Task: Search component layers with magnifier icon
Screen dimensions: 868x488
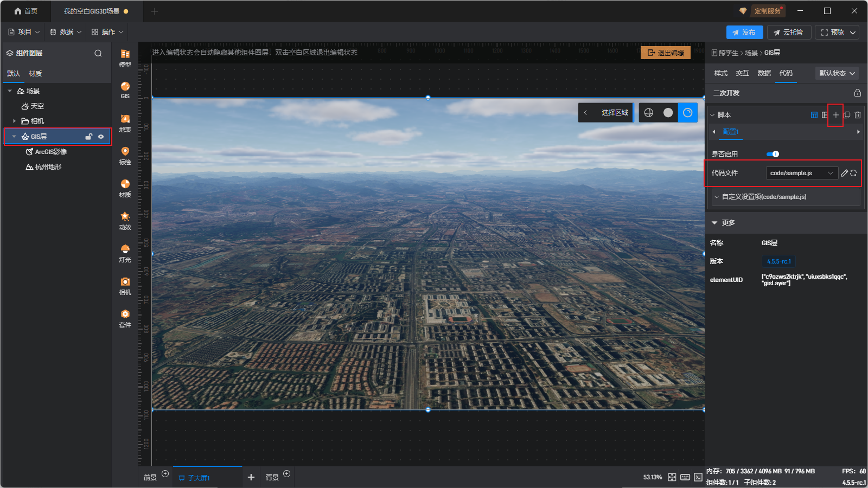Action: tap(98, 53)
